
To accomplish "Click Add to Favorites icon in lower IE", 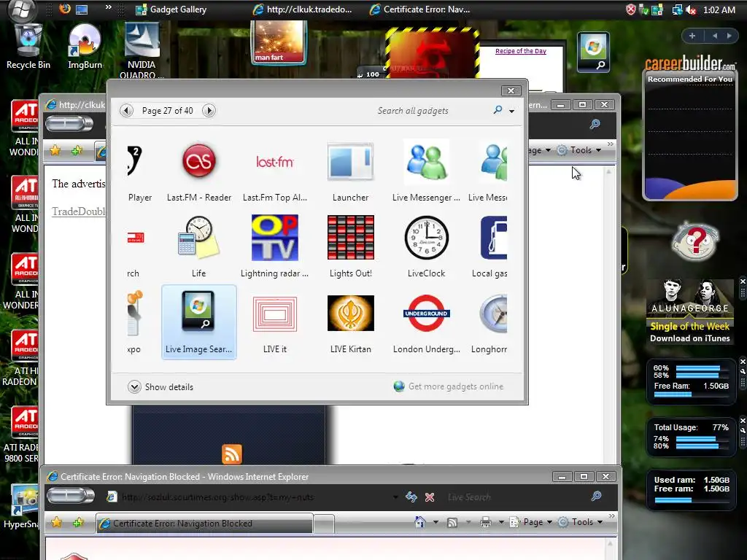I will (77, 523).
